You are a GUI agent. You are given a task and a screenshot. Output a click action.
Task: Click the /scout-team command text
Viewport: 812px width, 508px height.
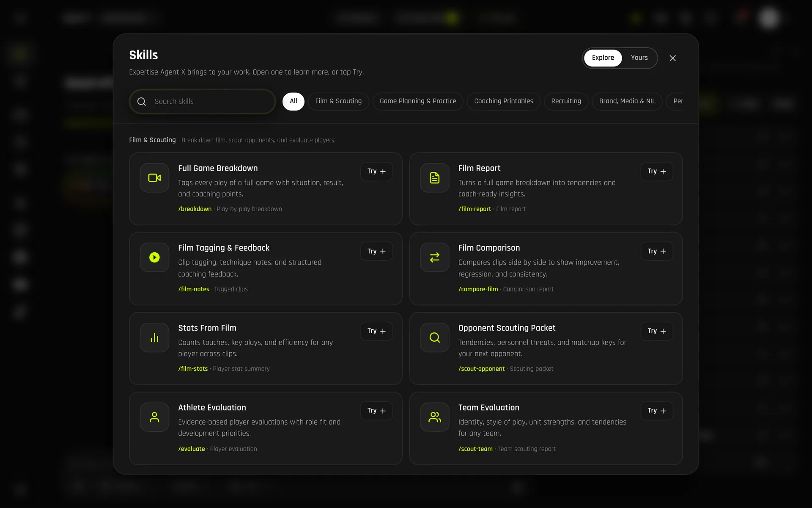tap(475, 449)
